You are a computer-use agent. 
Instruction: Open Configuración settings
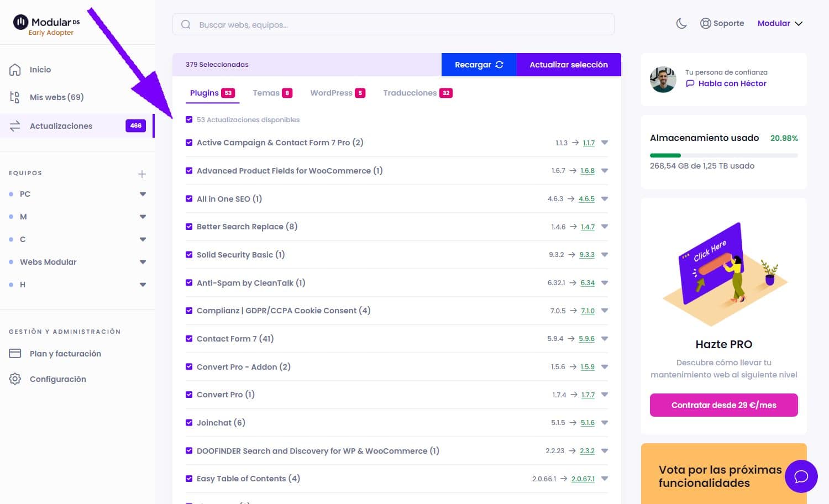(x=58, y=379)
